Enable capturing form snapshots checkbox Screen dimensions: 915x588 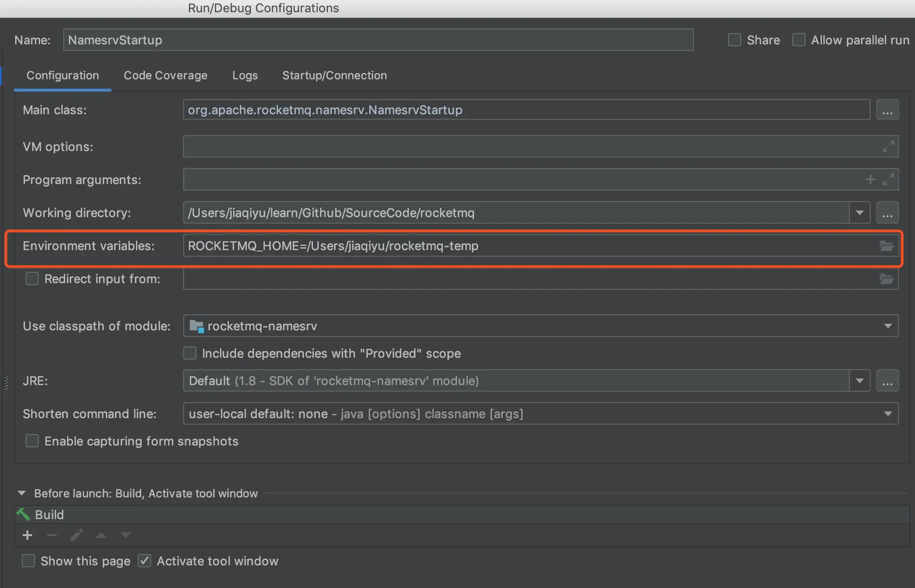coord(32,441)
